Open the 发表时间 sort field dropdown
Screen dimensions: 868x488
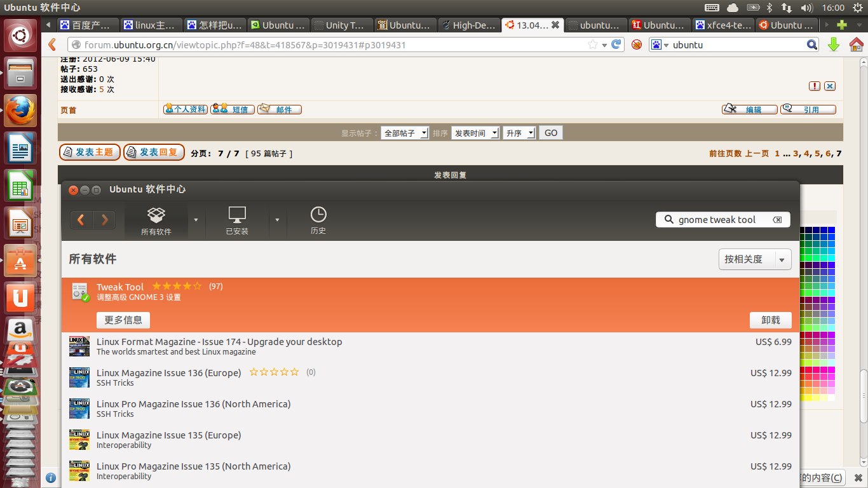point(475,133)
